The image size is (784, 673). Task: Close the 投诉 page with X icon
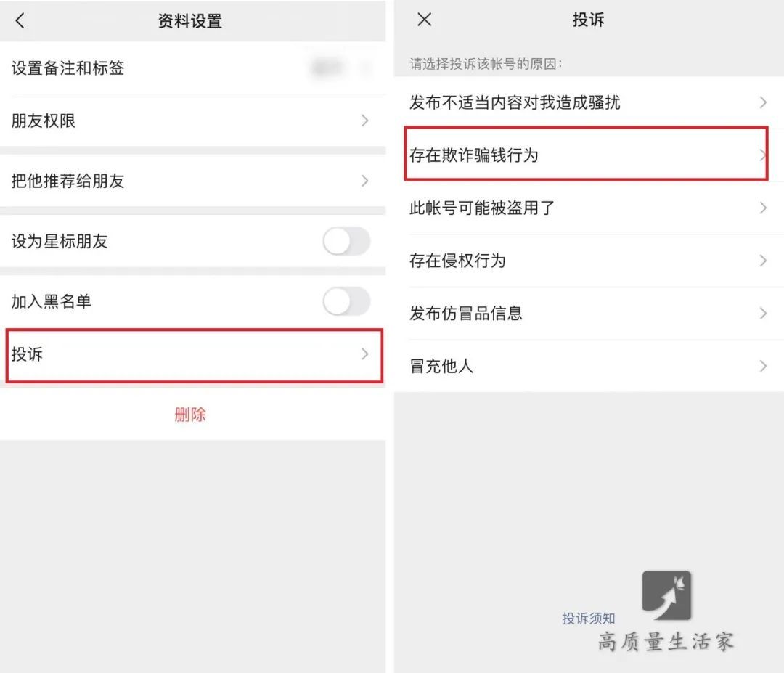[x=424, y=20]
